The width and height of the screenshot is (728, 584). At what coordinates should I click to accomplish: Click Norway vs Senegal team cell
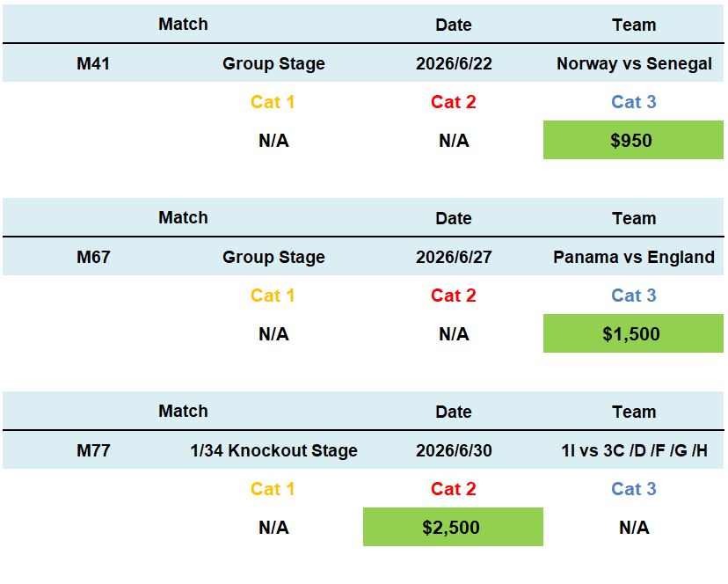[x=634, y=63]
